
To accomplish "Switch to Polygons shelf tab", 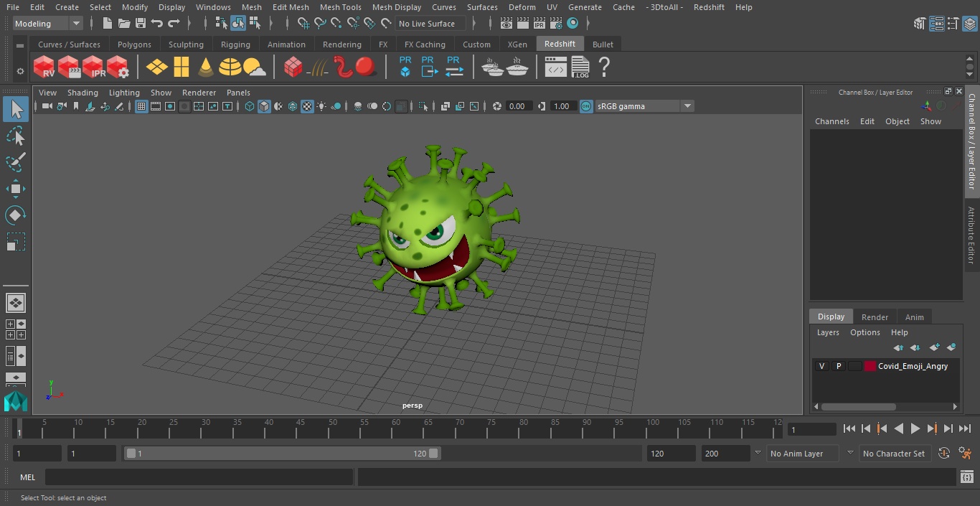I will pyautogui.click(x=134, y=44).
